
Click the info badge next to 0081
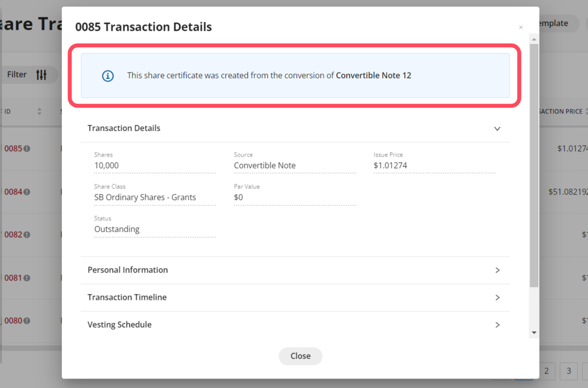tap(27, 278)
